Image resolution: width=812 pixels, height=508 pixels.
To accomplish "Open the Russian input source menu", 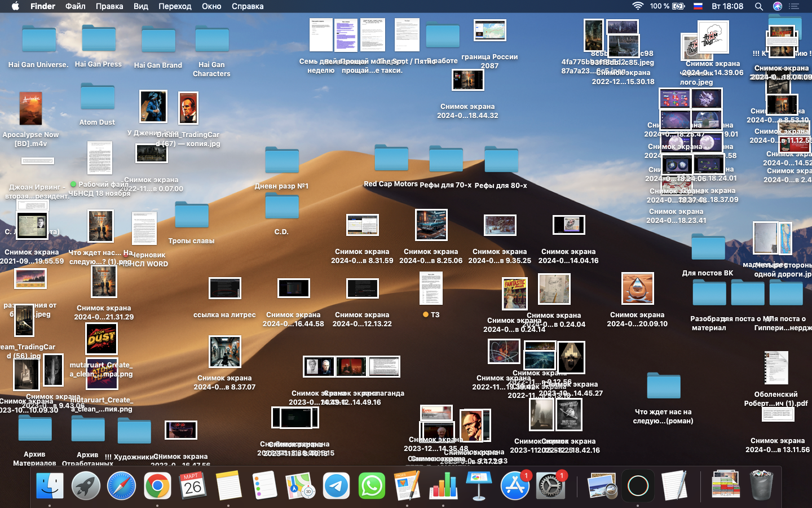I will click(x=698, y=6).
